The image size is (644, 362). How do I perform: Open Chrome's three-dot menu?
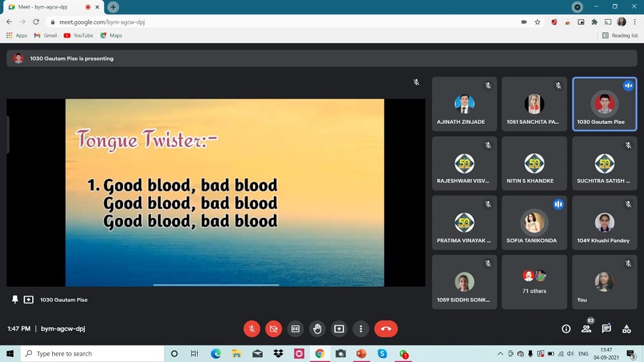(x=634, y=21)
